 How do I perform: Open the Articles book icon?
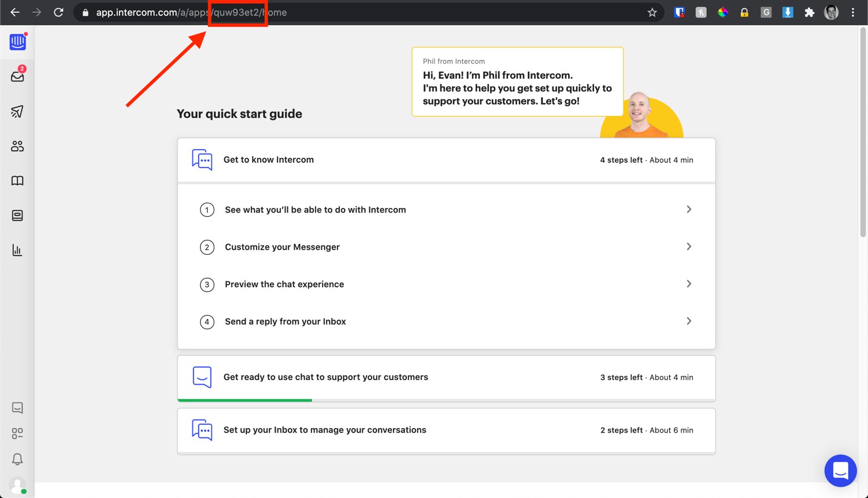pyautogui.click(x=17, y=181)
